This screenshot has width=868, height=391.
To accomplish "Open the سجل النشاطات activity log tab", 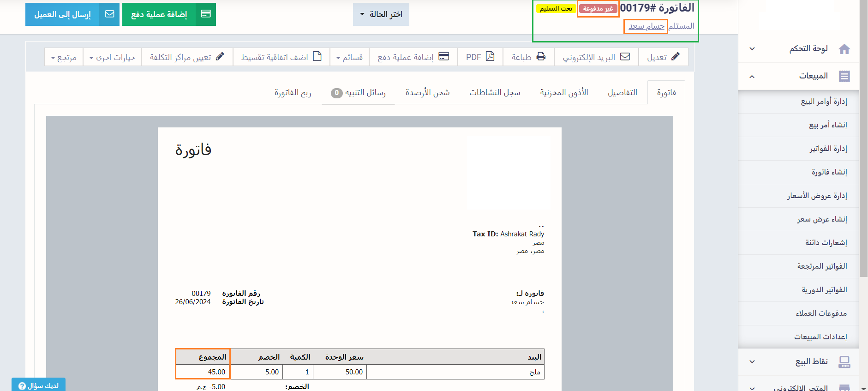I will coord(495,93).
